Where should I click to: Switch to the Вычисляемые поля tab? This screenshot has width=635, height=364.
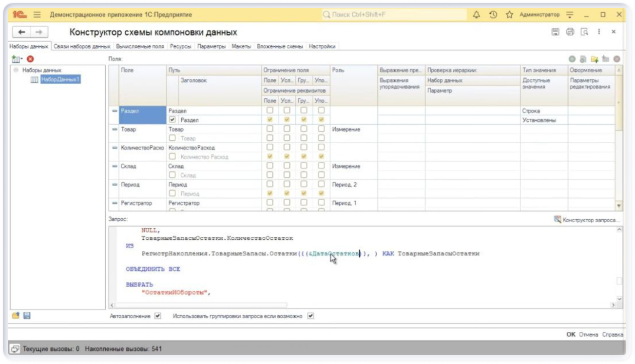click(139, 46)
